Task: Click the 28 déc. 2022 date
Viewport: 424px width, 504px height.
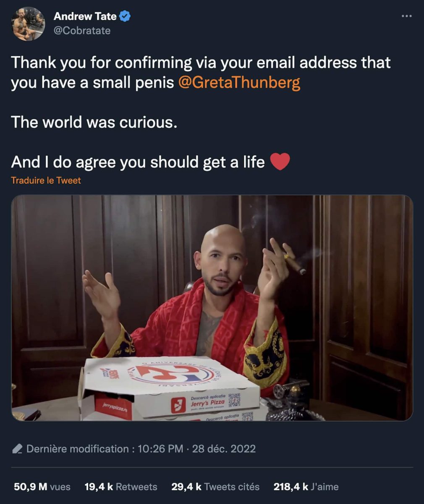Action: (224, 449)
